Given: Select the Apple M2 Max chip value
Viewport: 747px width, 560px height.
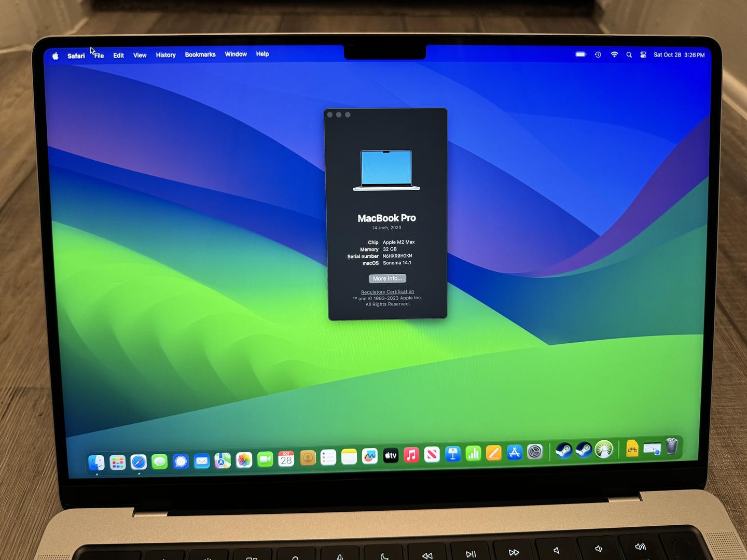Looking at the screenshot, I should [x=399, y=242].
